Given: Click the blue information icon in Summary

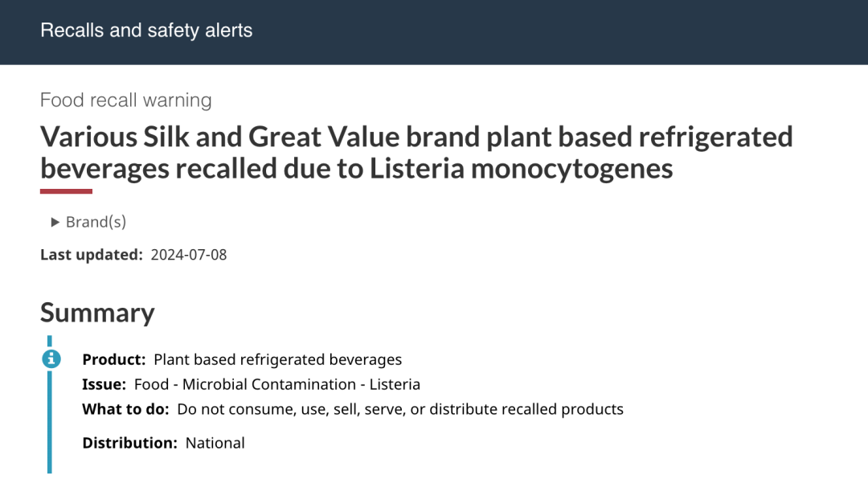Looking at the screenshot, I should coord(51,359).
